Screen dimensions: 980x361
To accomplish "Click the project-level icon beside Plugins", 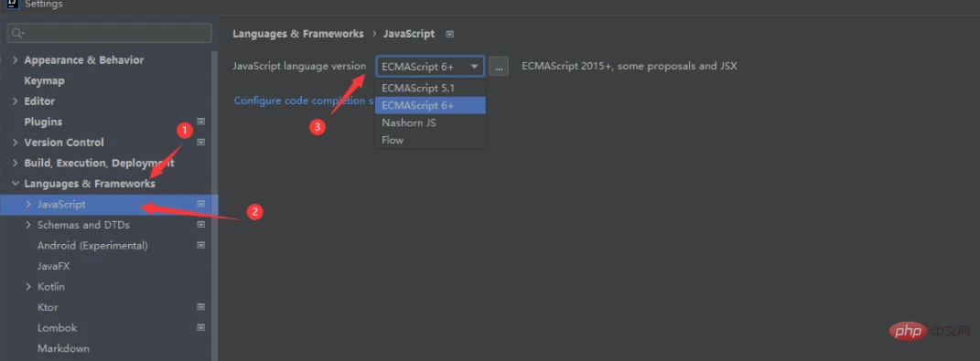I will point(200,122).
